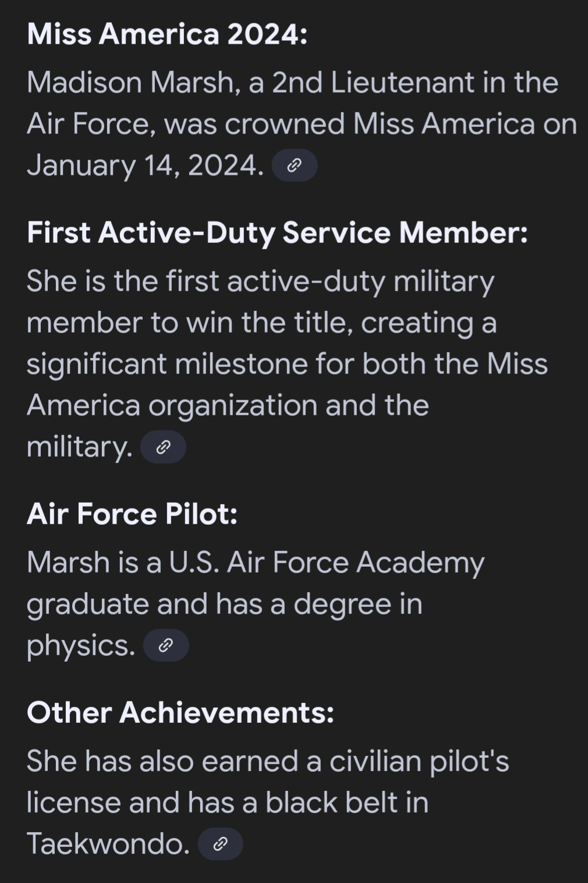Open source link after January 14, 2024
588x883 pixels.
point(295,165)
